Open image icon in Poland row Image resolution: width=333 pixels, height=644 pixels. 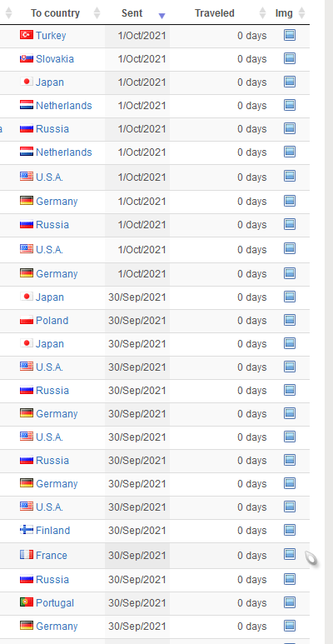[290, 320]
